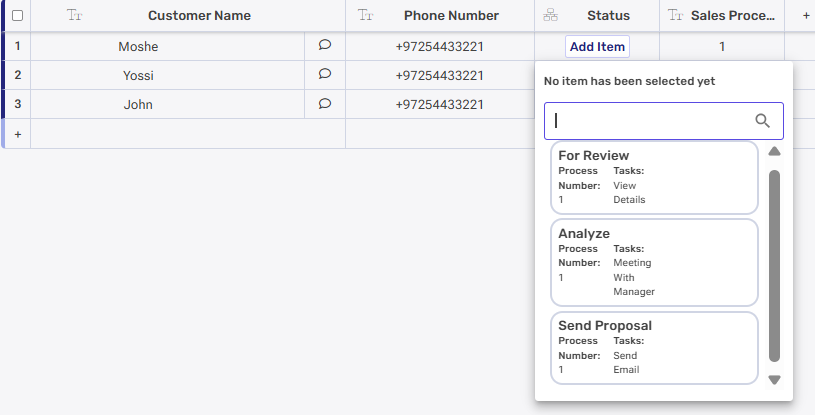Toggle the select-all rows checkbox
The image size is (815, 415).
click(x=17, y=16)
